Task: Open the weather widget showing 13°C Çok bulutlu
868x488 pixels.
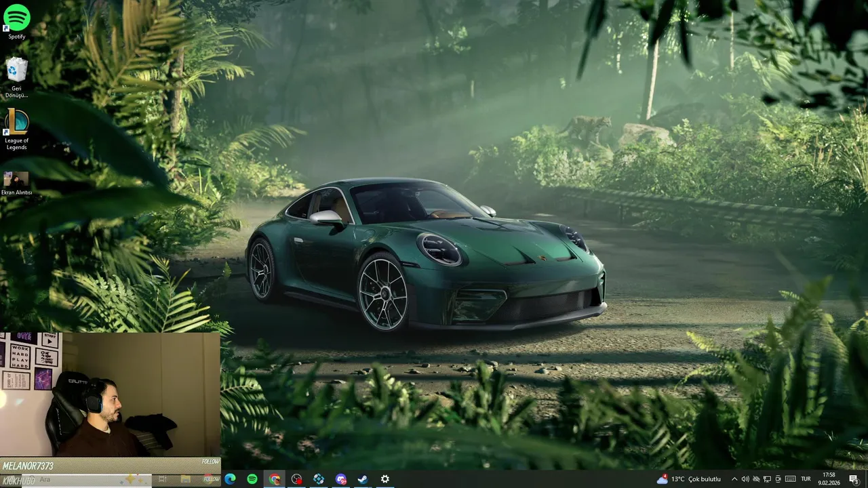Action: [x=688, y=479]
